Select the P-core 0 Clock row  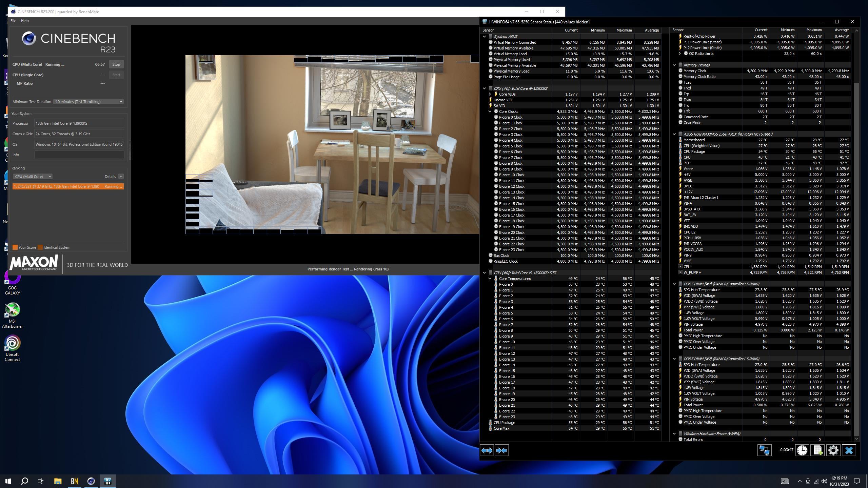pos(571,117)
